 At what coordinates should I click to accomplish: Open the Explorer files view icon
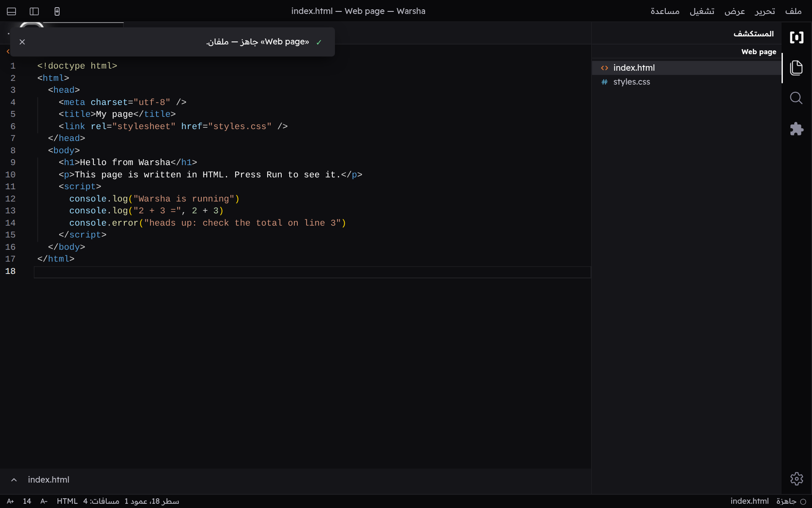click(796, 68)
